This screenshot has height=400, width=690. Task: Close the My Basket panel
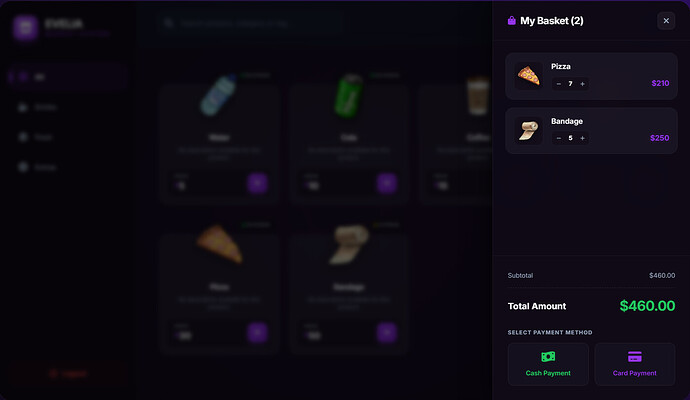(x=666, y=21)
